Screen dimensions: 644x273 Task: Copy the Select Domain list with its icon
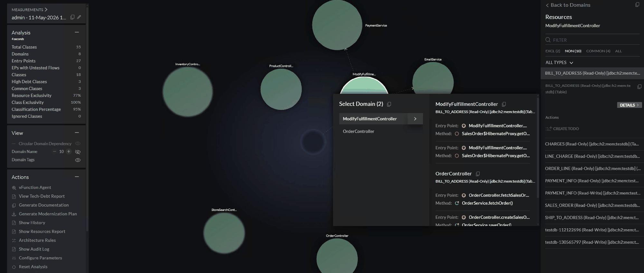[389, 104]
